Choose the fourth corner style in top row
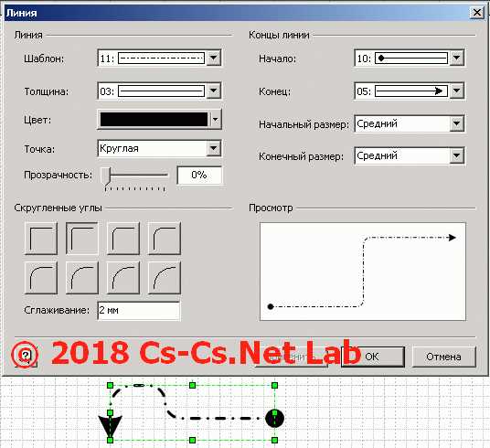The image size is (490, 448). click(165, 239)
